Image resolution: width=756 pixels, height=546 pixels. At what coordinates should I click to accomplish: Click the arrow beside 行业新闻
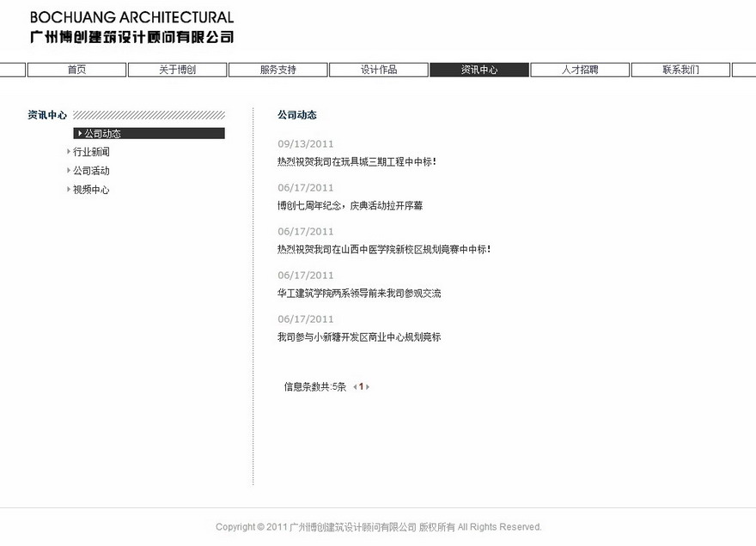click(x=69, y=151)
